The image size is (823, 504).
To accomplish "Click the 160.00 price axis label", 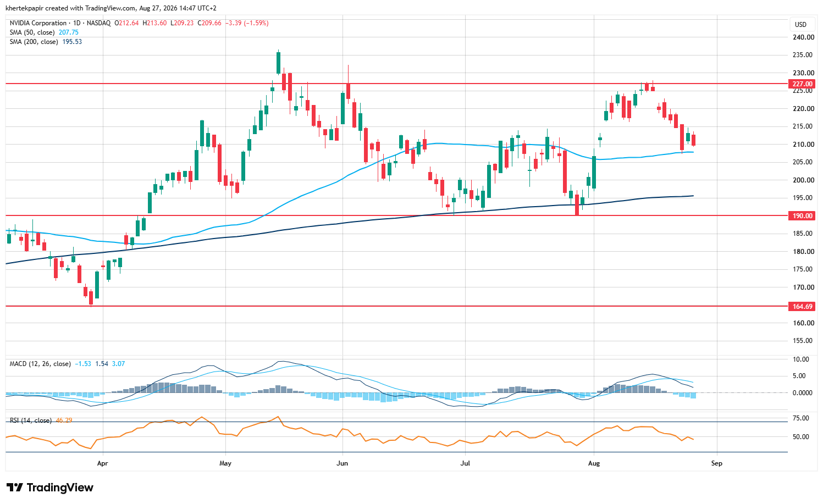I will pos(803,323).
